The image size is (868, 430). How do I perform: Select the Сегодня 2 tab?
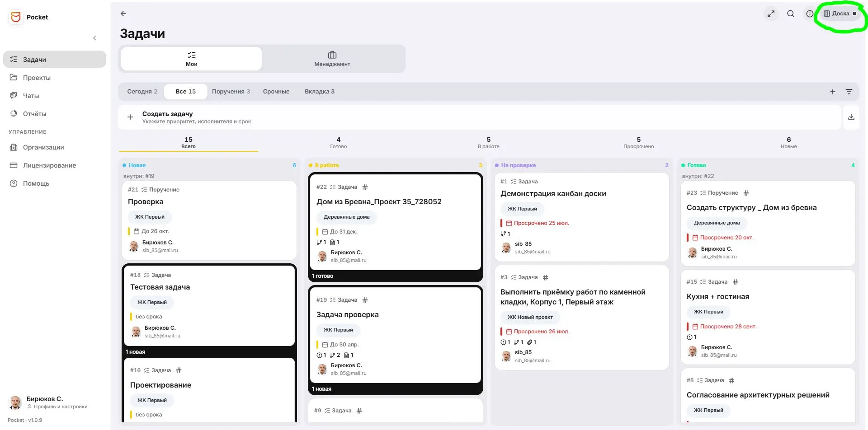tap(142, 91)
